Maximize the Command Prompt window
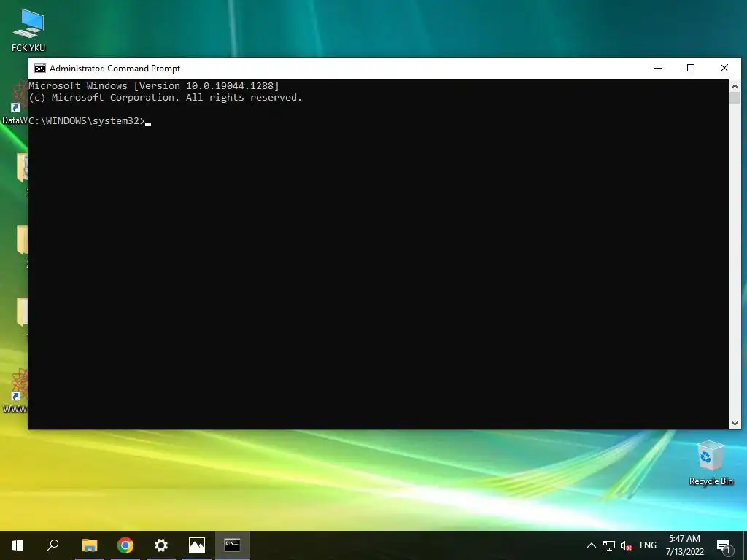Viewport: 747px width, 560px height. click(x=691, y=68)
